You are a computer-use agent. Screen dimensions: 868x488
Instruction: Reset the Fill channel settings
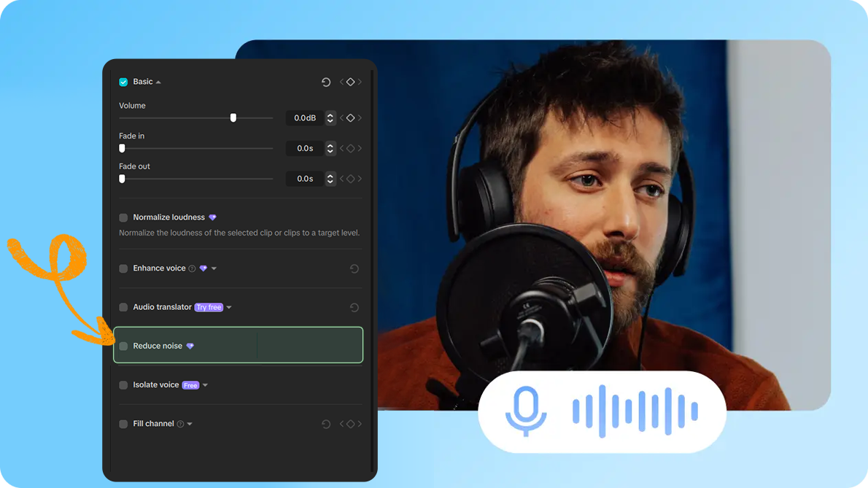(x=325, y=424)
